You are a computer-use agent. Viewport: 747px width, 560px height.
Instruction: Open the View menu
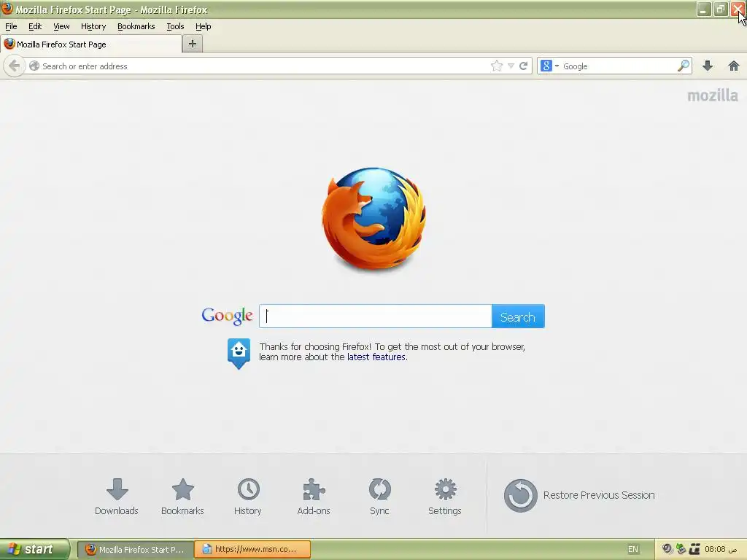[61, 26]
